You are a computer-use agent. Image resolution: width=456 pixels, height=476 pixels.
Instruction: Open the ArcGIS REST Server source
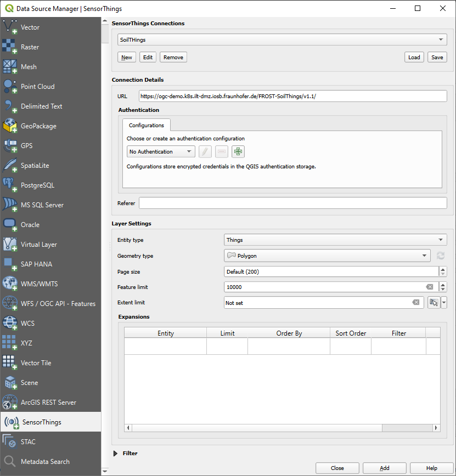click(48, 403)
